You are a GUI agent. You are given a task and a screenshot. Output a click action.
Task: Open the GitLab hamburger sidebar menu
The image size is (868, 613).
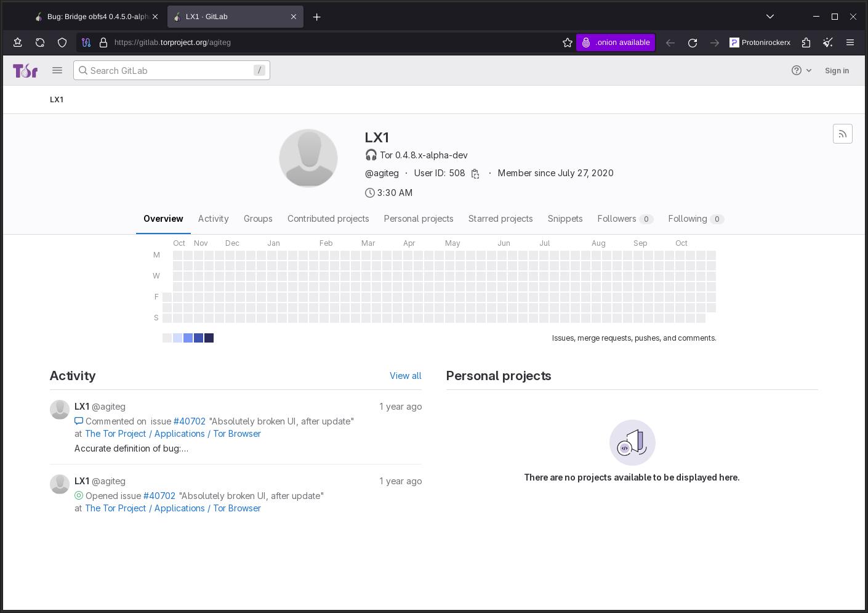57,71
